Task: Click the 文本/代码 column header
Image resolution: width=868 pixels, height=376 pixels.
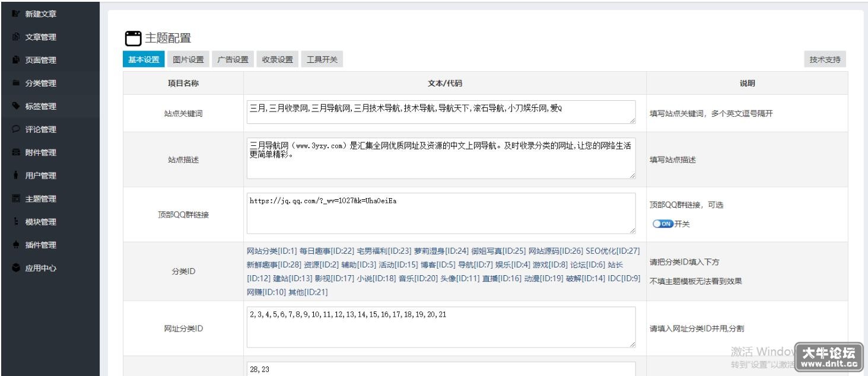Action: (x=445, y=84)
